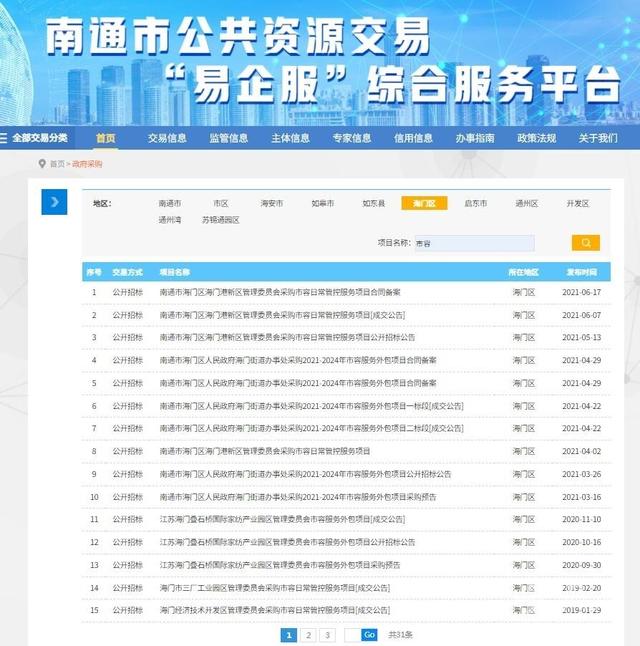This screenshot has height=646, width=640.
Task: Select the highlighted 海门区 region filter
Action: [x=424, y=203]
